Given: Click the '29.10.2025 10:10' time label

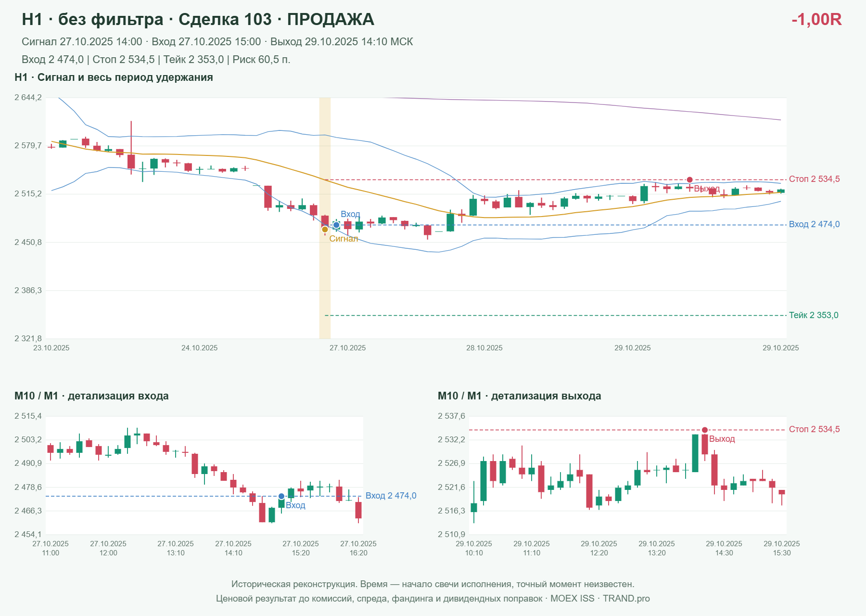Looking at the screenshot, I should 474,548.
